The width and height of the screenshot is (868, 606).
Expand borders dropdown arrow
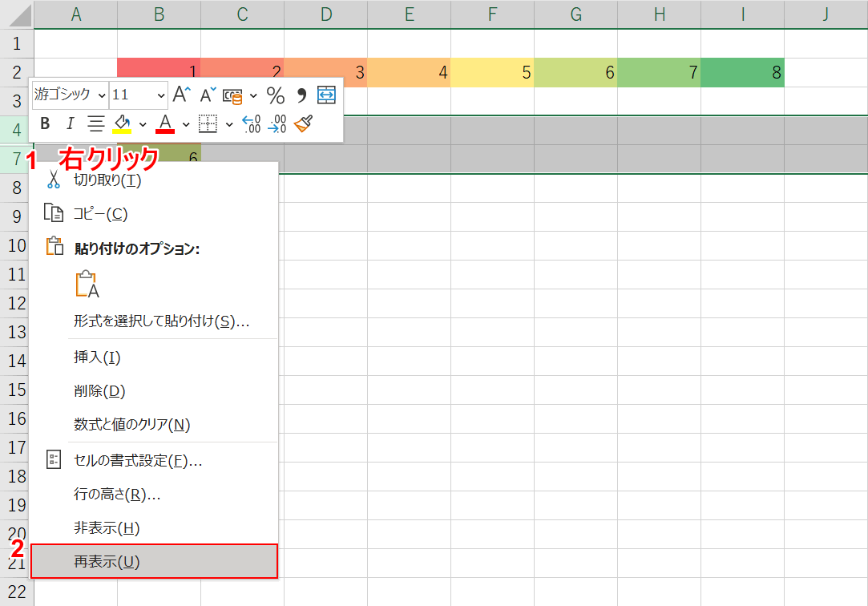pyautogui.click(x=229, y=124)
